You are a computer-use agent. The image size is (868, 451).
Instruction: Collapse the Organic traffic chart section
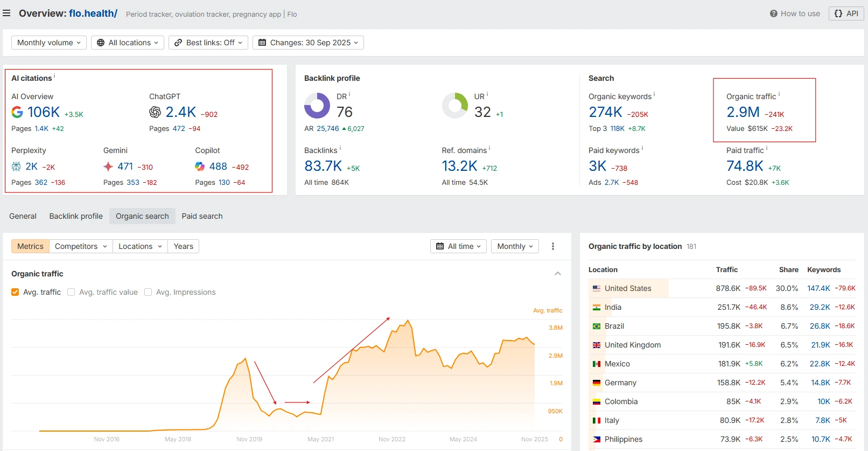558,274
